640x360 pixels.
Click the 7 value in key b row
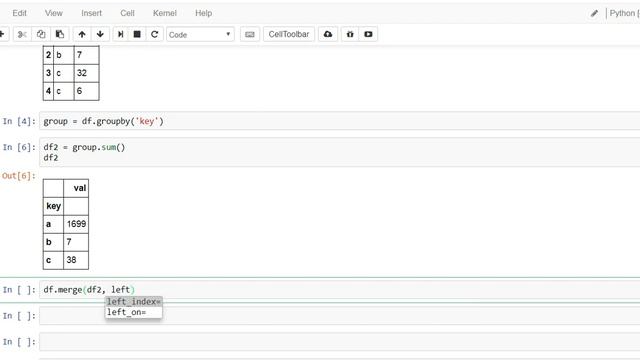[76, 242]
